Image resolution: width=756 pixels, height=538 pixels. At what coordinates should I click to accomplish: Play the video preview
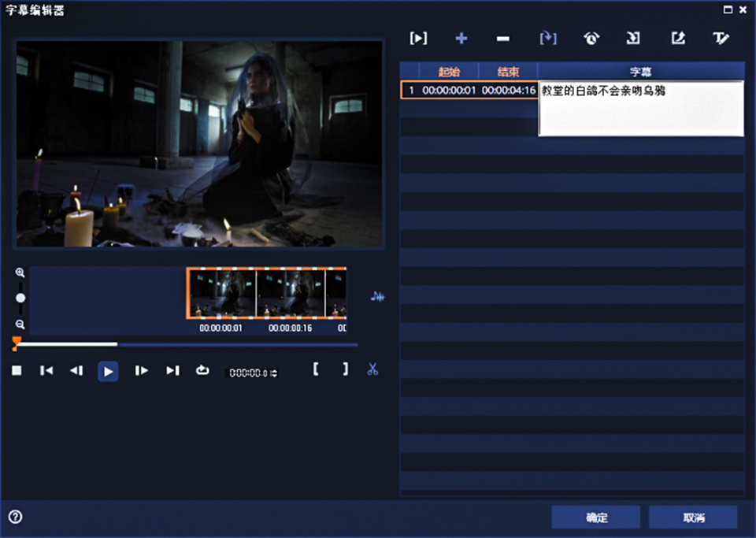tap(108, 371)
